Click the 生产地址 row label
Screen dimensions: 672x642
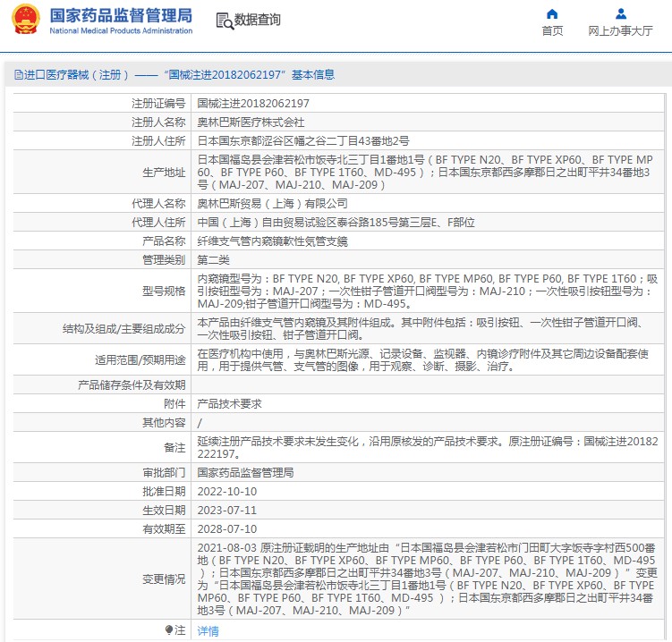(164, 173)
